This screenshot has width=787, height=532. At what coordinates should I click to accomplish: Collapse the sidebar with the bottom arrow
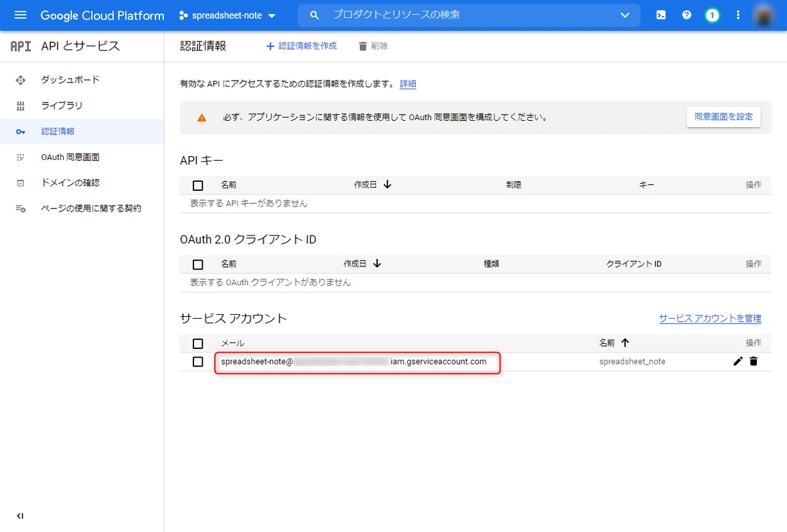pos(20,516)
